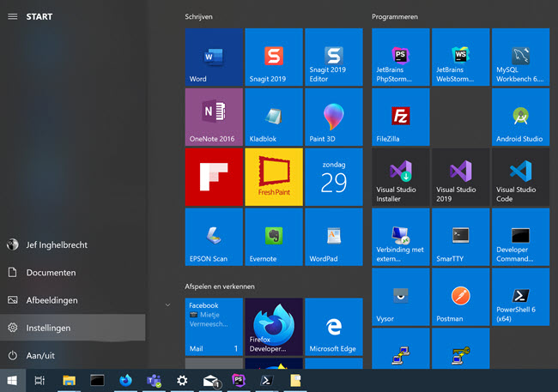The height and width of the screenshot is (392, 558).
Task: Launch Kladblok notepad tile
Action: [x=274, y=117]
